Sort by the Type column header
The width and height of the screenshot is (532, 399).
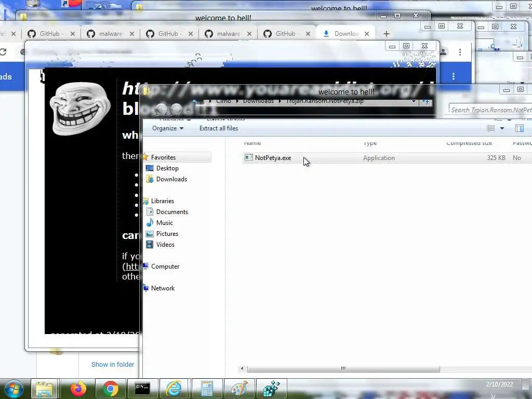pyautogui.click(x=370, y=143)
